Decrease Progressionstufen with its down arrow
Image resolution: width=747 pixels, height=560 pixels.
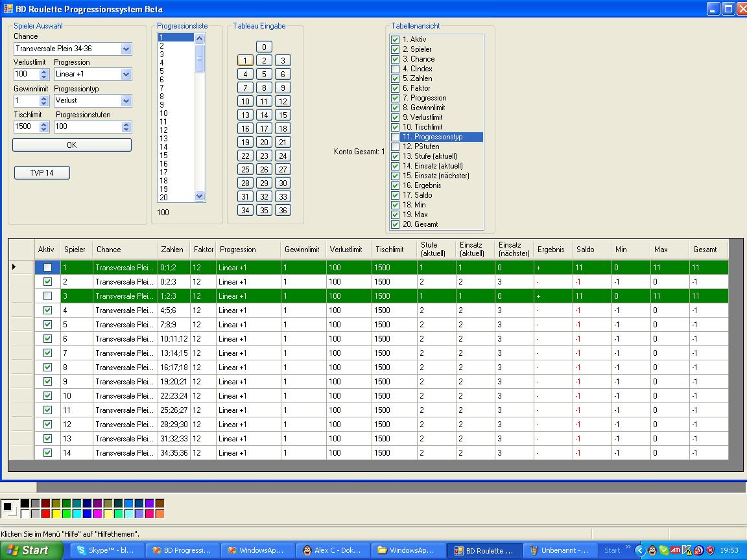click(x=126, y=129)
